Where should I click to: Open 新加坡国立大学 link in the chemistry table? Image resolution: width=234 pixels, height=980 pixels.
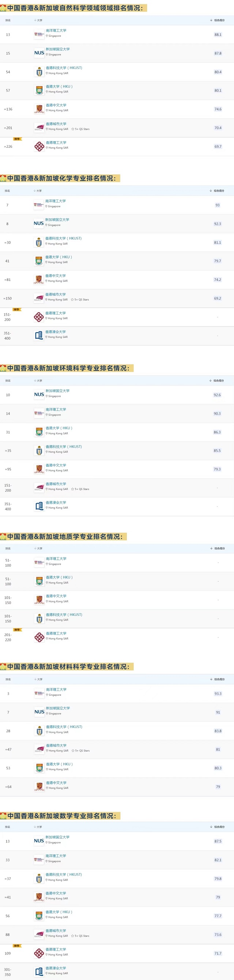[57, 220]
